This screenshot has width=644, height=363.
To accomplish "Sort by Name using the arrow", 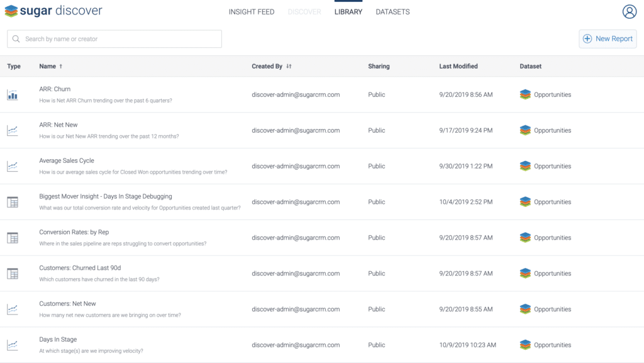I will pos(61,66).
